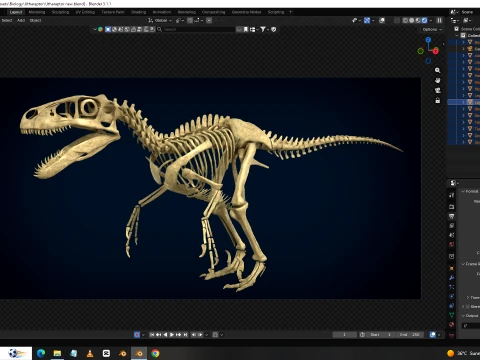The image size is (480, 360).
Task: Open the Object Data green triangle tab
Action: coord(451,315)
